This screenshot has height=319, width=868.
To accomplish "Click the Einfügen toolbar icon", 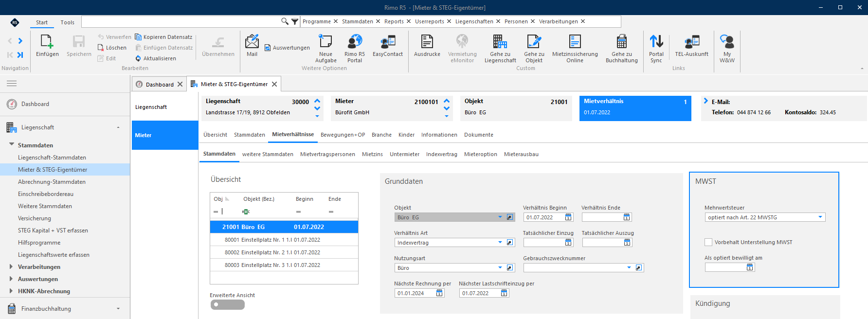I will click(47, 46).
